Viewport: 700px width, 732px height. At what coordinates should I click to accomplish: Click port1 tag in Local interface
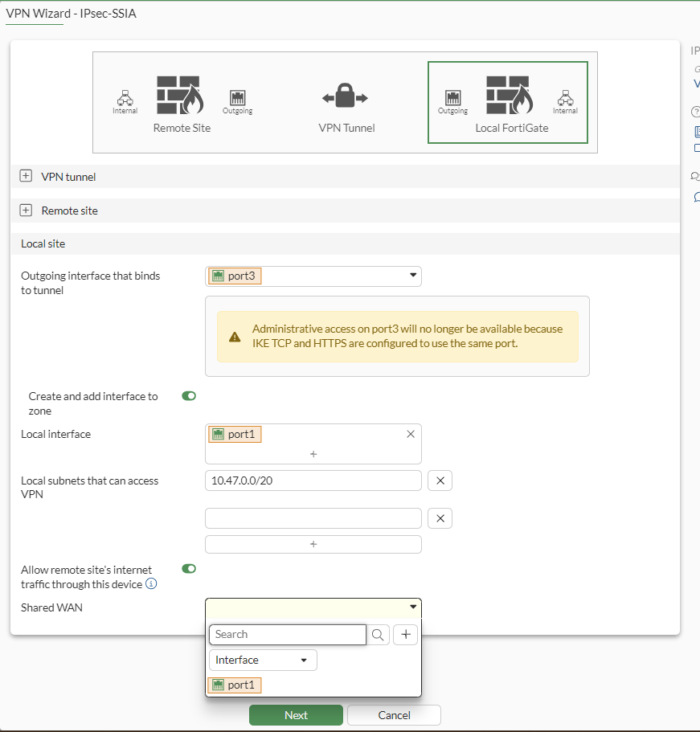(235, 434)
